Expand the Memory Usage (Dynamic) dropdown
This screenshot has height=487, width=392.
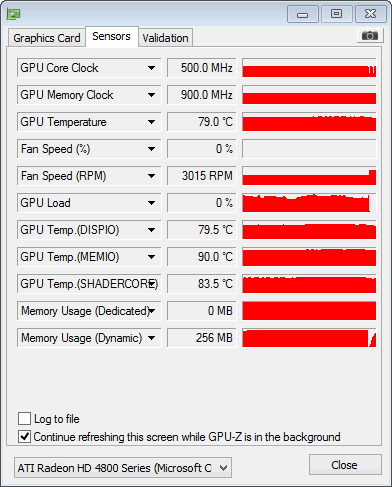[x=151, y=338]
